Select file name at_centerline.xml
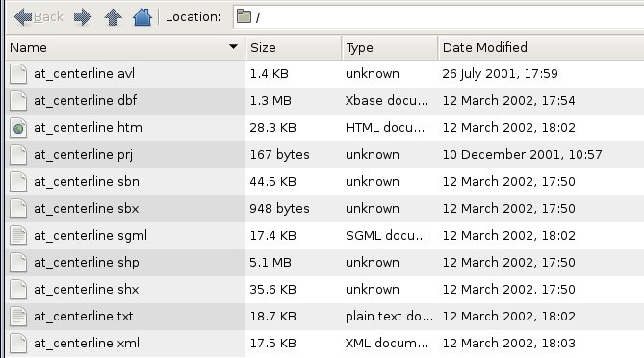Viewport: 644px width, 358px height. 87,344
